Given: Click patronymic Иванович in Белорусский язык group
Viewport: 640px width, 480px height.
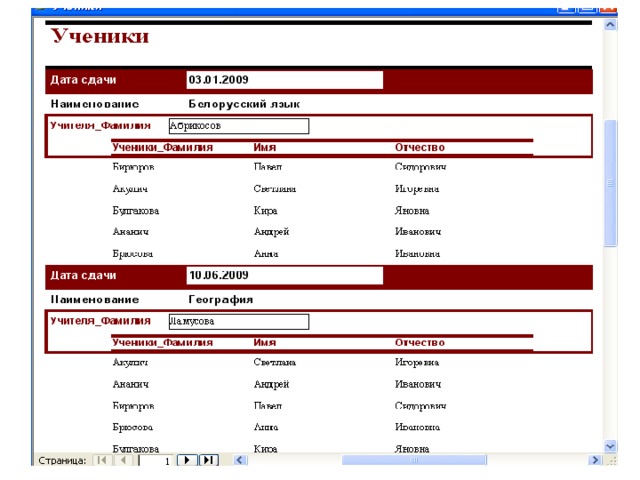Looking at the screenshot, I should pyautogui.click(x=418, y=232).
